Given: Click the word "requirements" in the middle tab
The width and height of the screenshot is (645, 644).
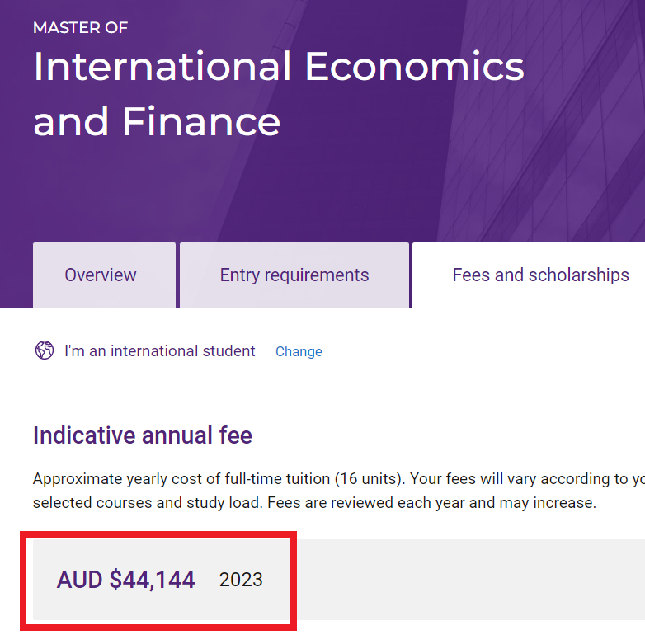Looking at the screenshot, I should [x=318, y=275].
